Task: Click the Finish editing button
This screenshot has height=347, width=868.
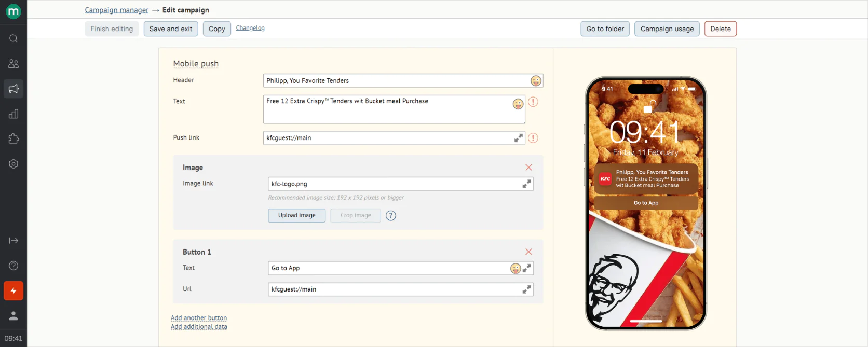Action: pos(112,29)
